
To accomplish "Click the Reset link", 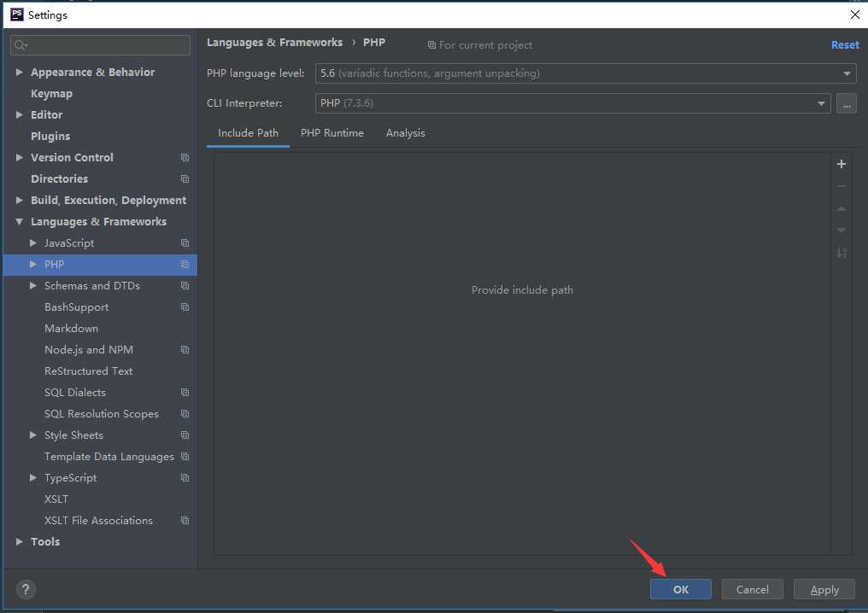I will click(845, 45).
